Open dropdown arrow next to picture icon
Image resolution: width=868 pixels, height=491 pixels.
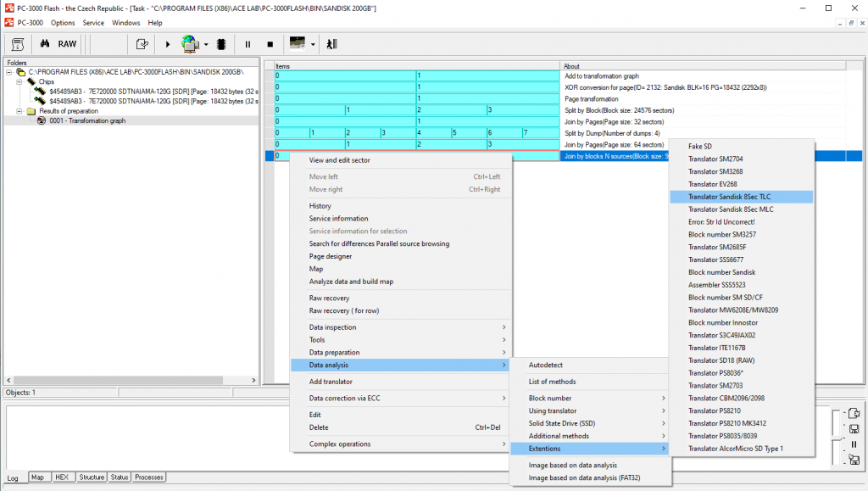tap(314, 44)
